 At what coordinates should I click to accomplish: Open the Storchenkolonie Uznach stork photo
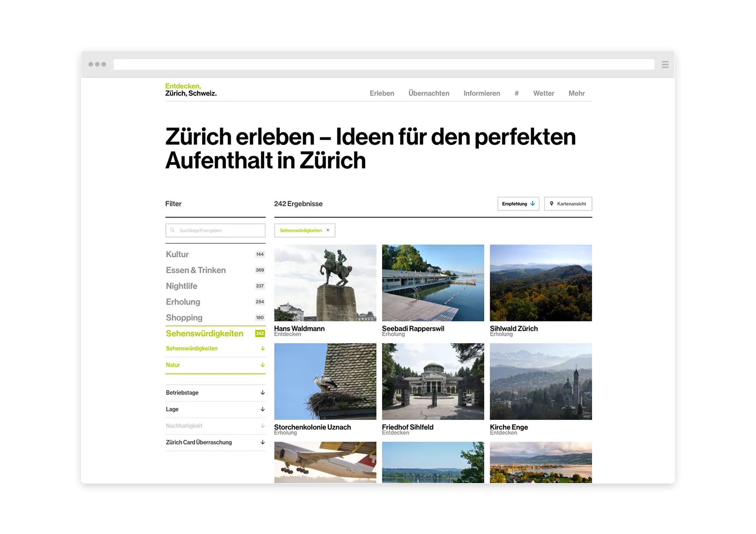[x=325, y=381]
